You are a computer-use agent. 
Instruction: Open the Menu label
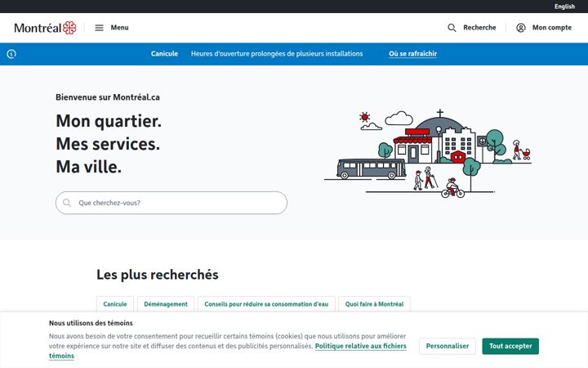tap(119, 28)
